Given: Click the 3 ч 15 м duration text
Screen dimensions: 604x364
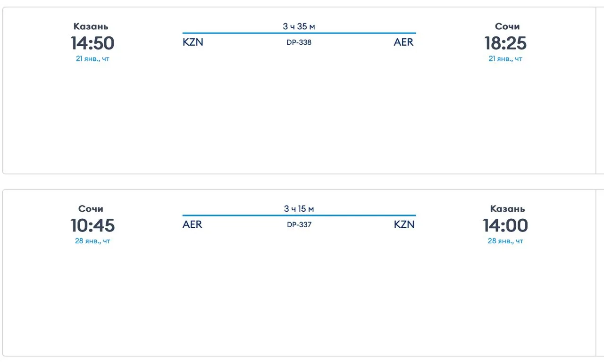Looking at the screenshot, I should 299,209.
